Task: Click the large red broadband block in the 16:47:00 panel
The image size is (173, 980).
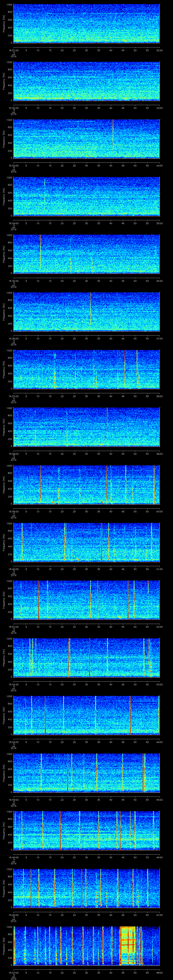Action: click(128, 946)
